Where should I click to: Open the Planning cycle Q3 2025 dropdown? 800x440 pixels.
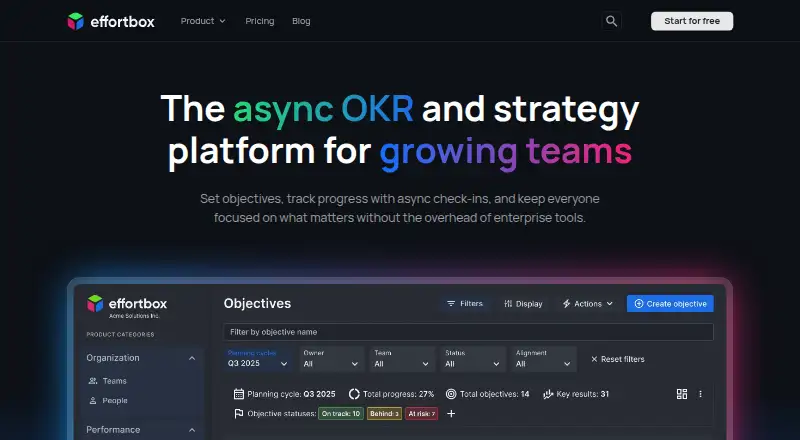click(258, 359)
